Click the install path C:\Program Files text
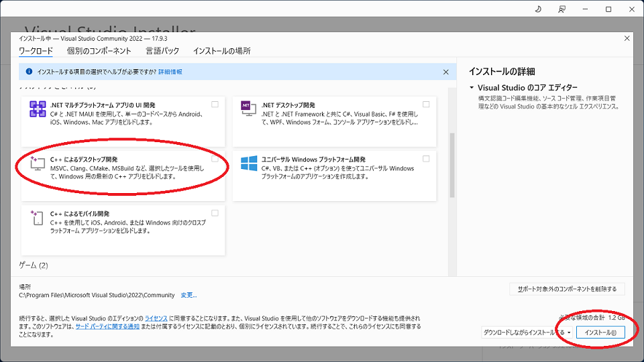The image size is (644, 362). pos(97,295)
